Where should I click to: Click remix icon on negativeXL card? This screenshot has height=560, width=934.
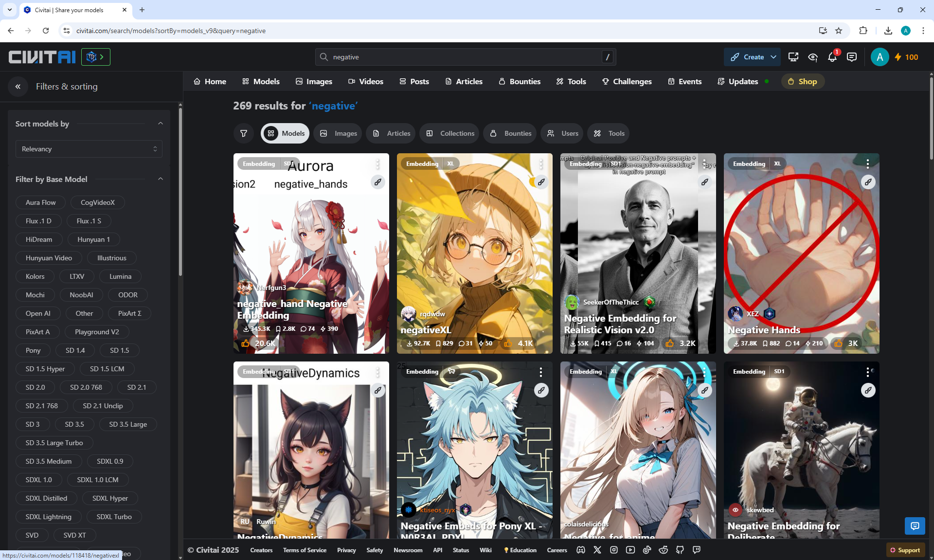(x=541, y=182)
